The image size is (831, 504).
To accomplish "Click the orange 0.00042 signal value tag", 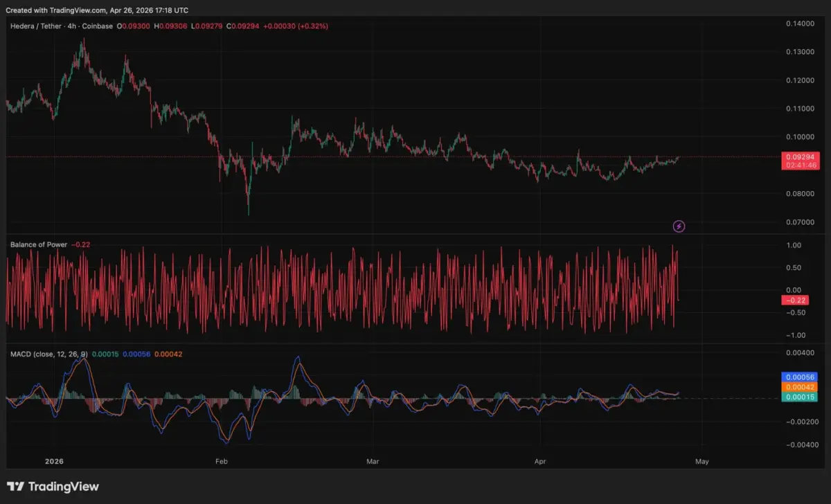I will 799,387.
